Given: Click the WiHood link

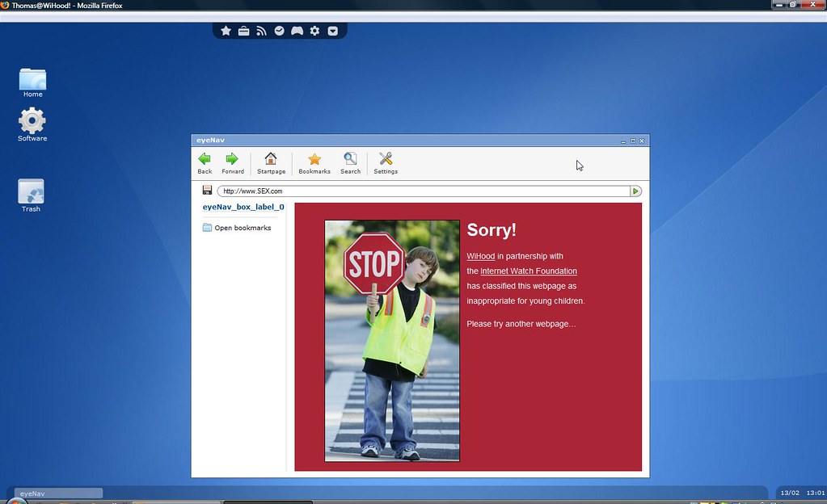Looking at the screenshot, I should click(480, 256).
